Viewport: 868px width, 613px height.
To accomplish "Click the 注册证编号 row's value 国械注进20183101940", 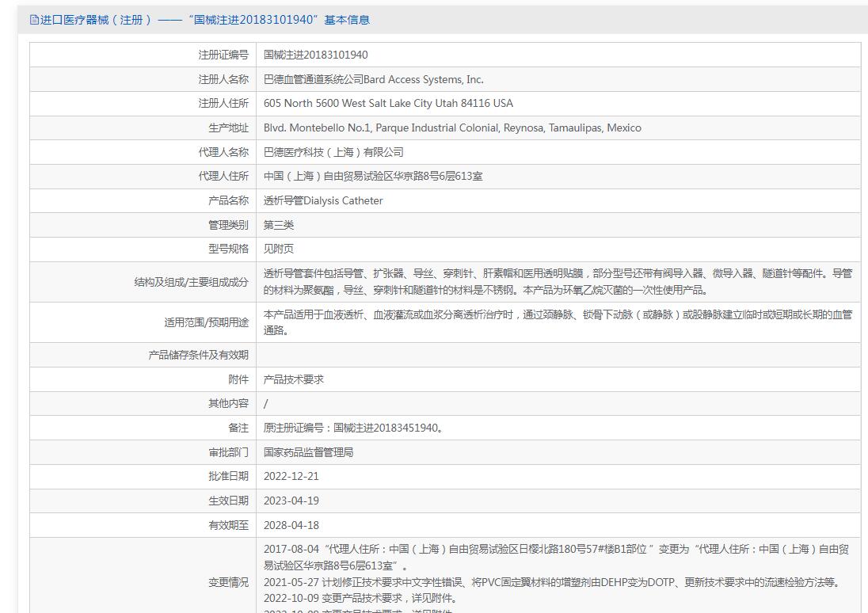I will pyautogui.click(x=315, y=55).
